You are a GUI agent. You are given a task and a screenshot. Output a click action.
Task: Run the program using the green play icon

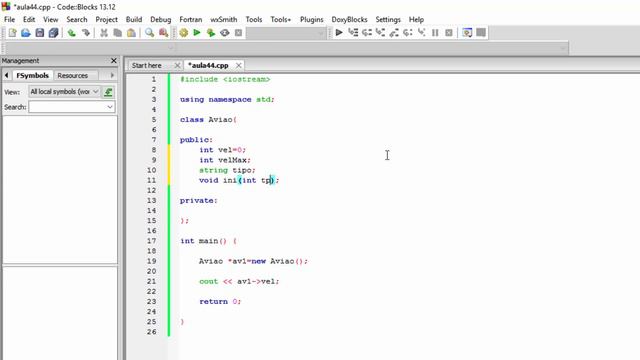197,33
